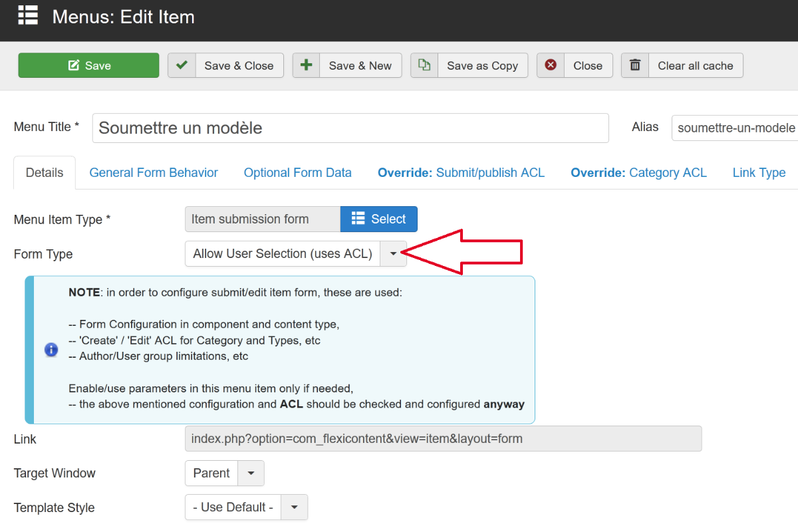
Task: Focus the Menu Title input field
Action: [350, 128]
